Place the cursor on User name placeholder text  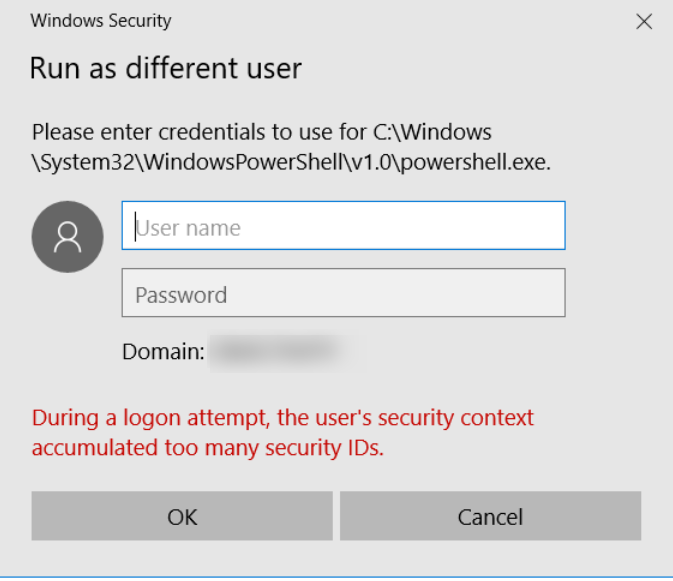pos(188,228)
